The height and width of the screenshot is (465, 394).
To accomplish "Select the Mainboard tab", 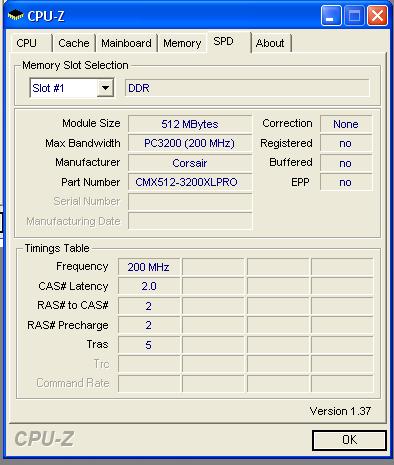I will pos(126,43).
